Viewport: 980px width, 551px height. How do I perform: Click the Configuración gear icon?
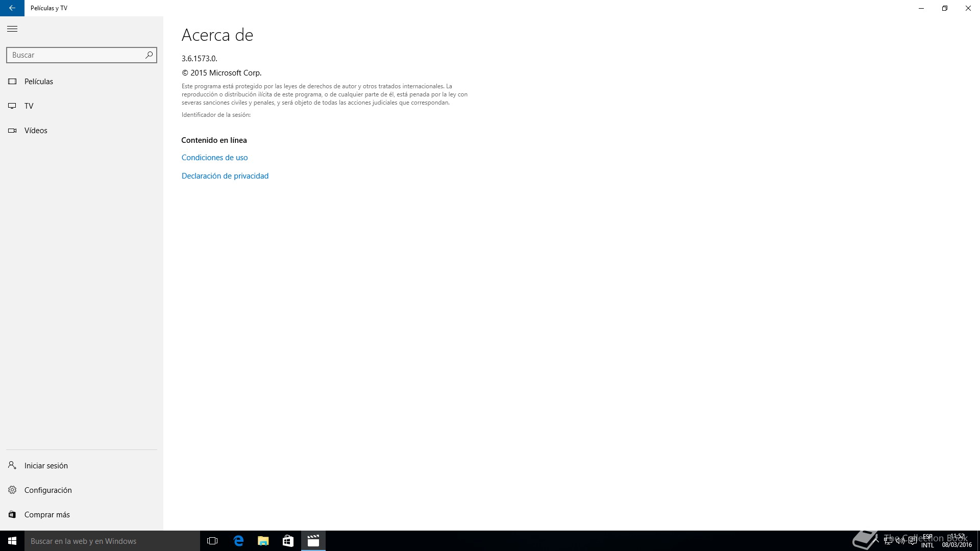pos(12,490)
